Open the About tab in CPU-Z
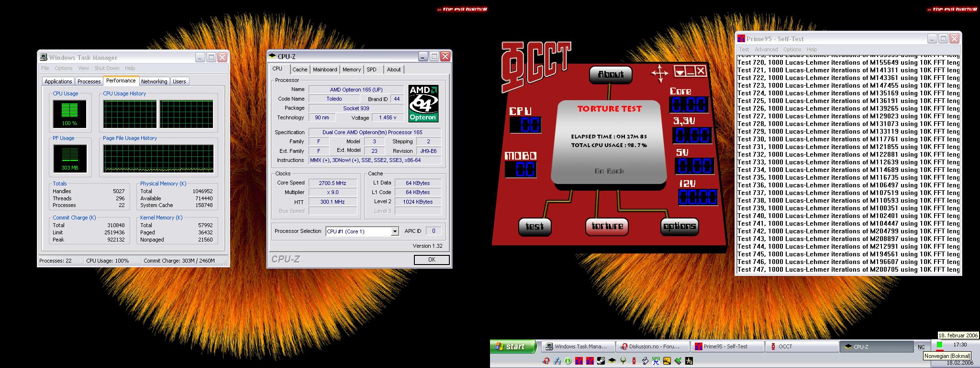The width and height of the screenshot is (980, 368). click(x=394, y=69)
